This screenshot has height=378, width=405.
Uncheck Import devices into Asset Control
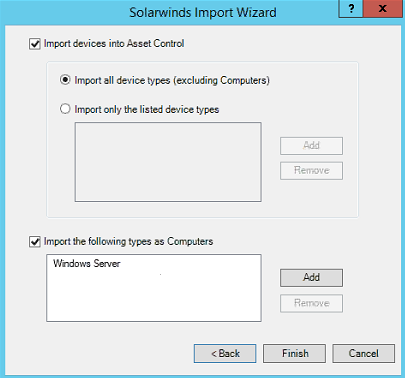click(35, 44)
